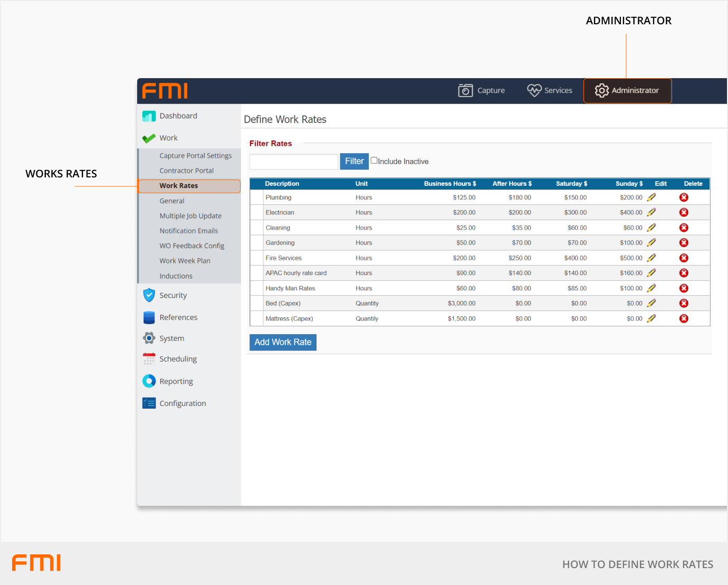
Task: Edit the Fire Services rate row
Action: [x=652, y=258]
